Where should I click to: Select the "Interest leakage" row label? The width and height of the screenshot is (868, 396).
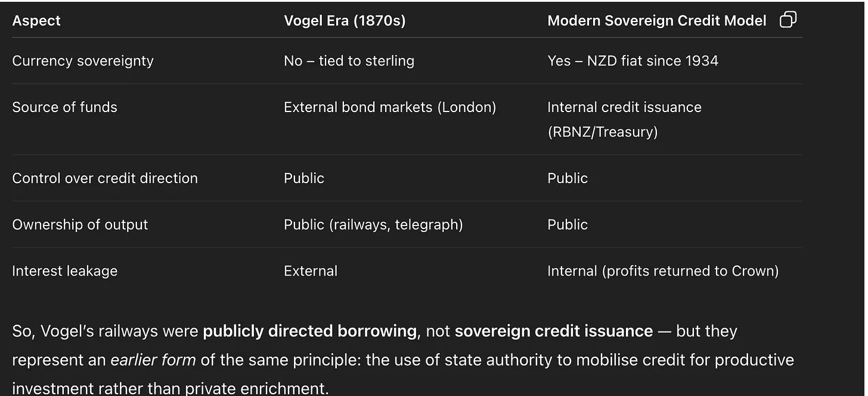(x=64, y=271)
